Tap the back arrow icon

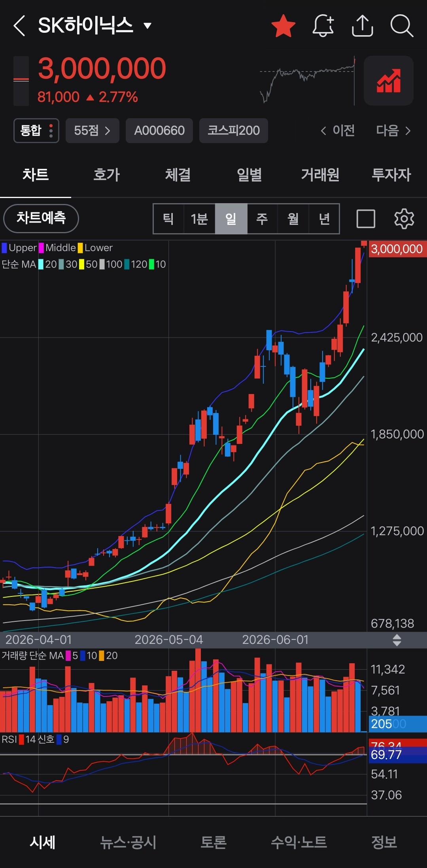click(x=19, y=26)
